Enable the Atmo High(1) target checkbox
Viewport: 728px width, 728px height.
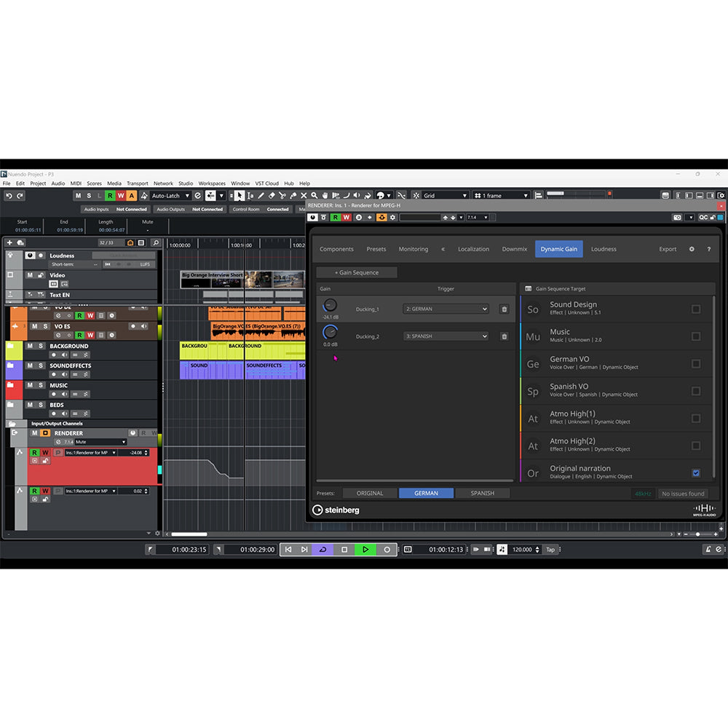tap(695, 419)
